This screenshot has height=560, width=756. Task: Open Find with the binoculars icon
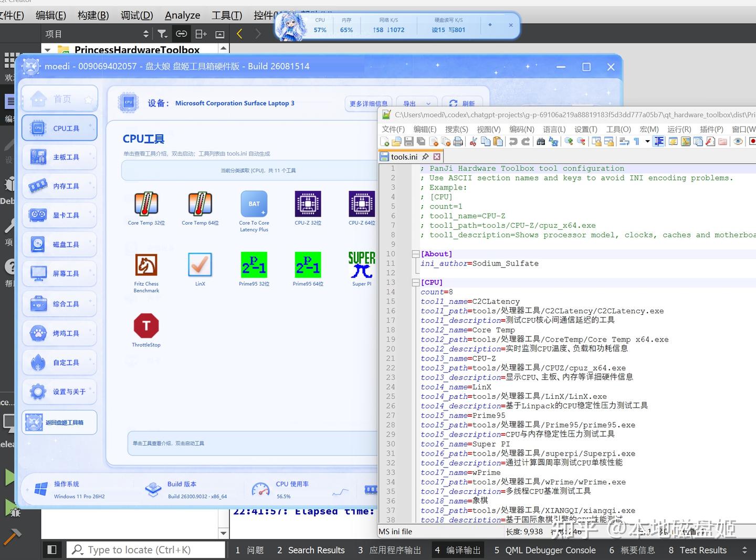click(x=541, y=141)
